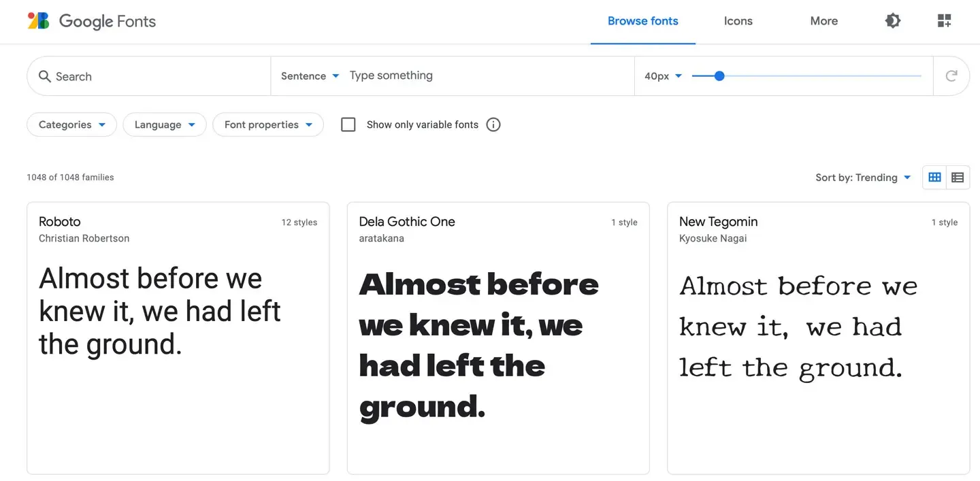Image resolution: width=980 pixels, height=481 pixels.
Task: Open the selected families grid-plus icon
Action: pyautogui.click(x=944, y=20)
